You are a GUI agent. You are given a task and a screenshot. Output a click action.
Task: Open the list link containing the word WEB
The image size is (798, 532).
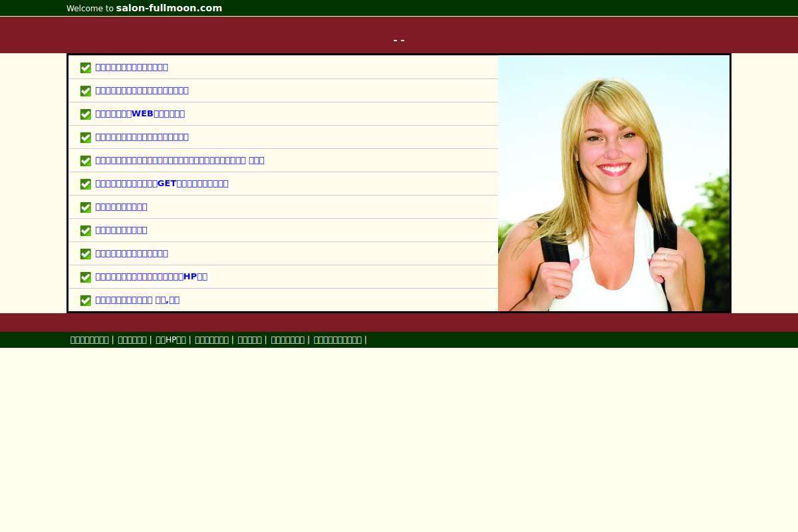click(140, 114)
